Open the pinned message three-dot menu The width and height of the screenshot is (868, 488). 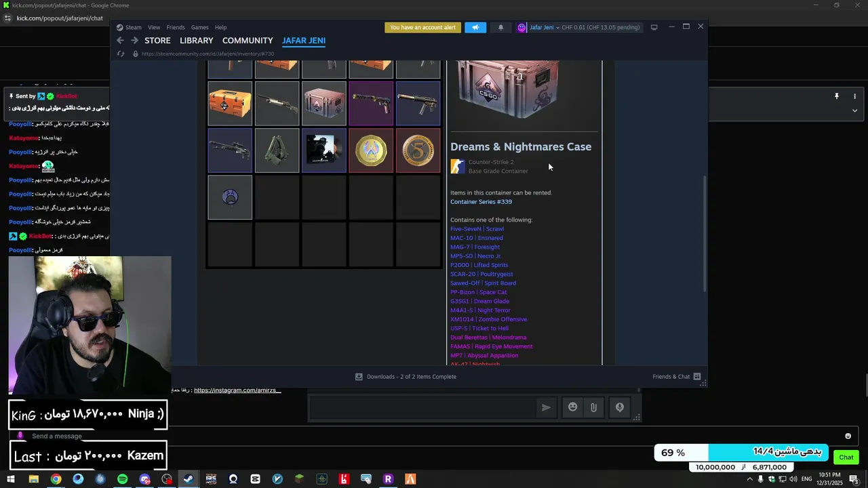click(x=854, y=96)
